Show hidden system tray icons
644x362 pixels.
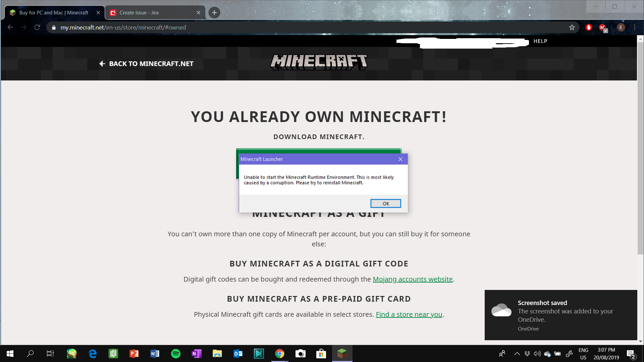517,354
